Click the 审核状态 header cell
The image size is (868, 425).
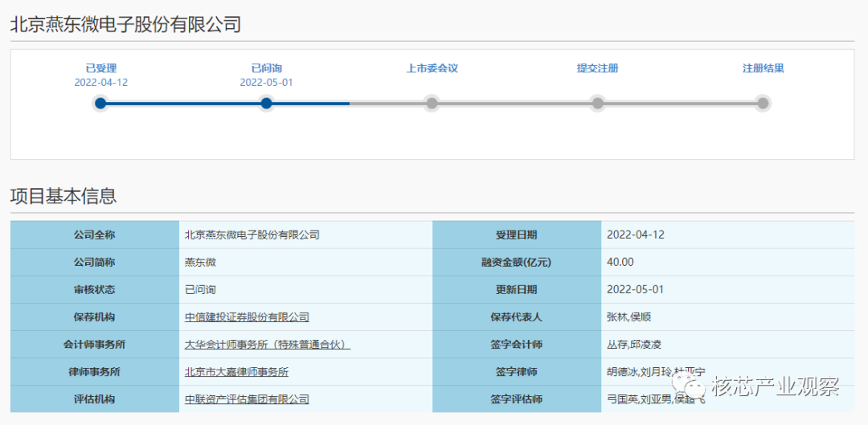pos(95,289)
